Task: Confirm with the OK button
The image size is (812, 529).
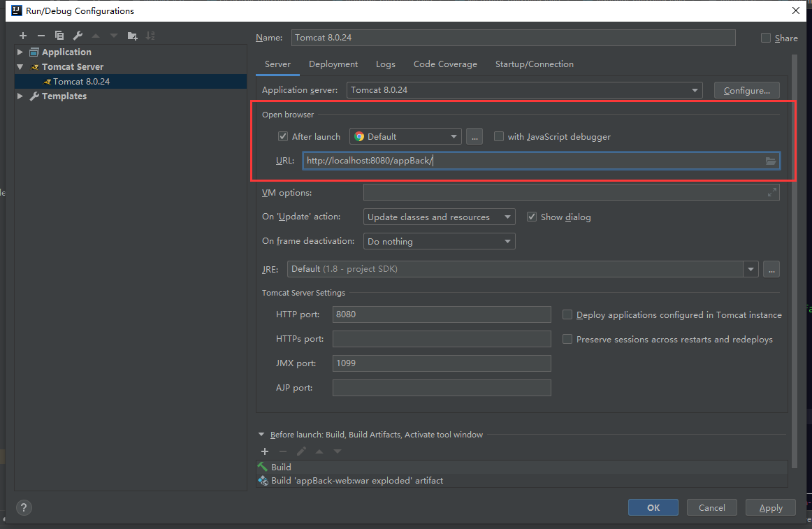Action: tap(653, 508)
